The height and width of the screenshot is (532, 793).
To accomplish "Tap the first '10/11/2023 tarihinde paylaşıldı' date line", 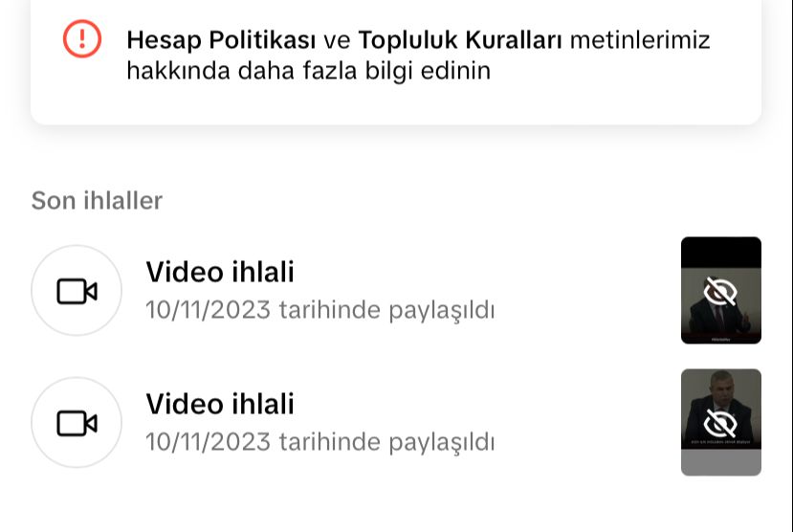I will pyautogui.click(x=320, y=310).
